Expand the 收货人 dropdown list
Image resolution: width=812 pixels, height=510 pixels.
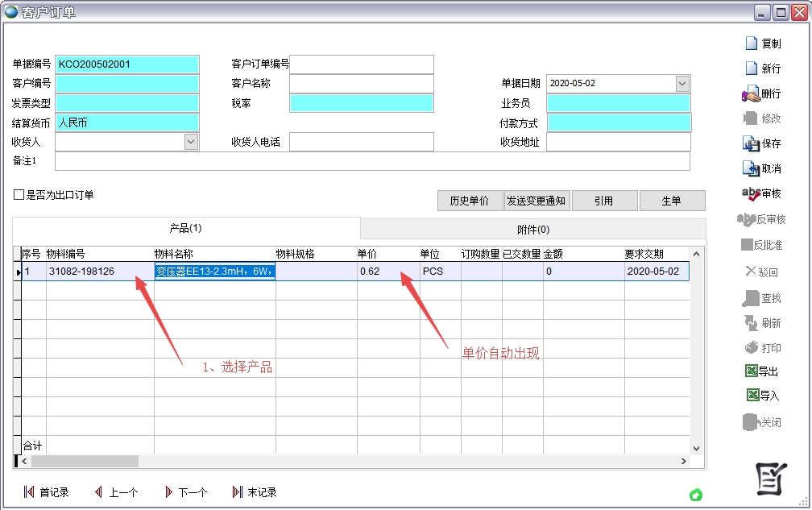(x=191, y=142)
